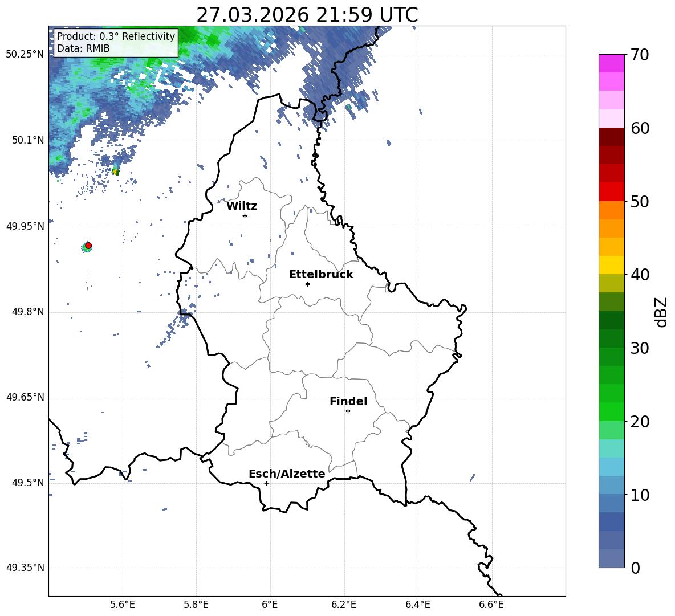Click the Findel city label
Viewport: 675px width, 616px height.
[x=348, y=401]
